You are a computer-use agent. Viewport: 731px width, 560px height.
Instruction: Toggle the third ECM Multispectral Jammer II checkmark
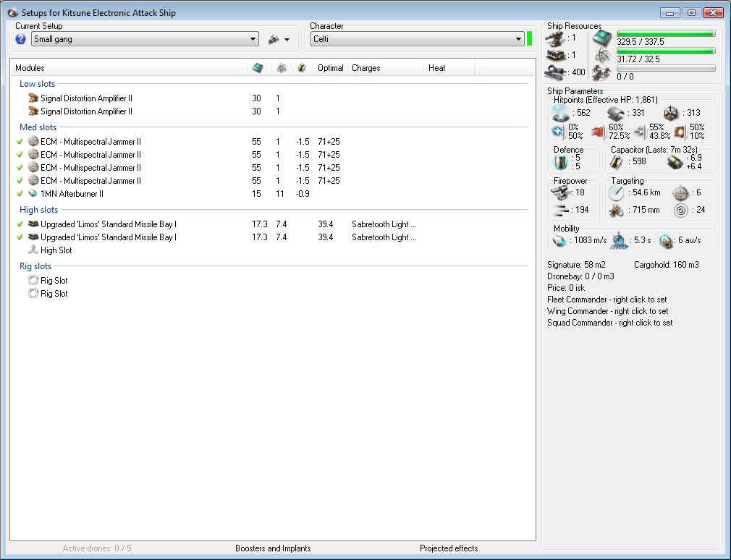coord(20,167)
